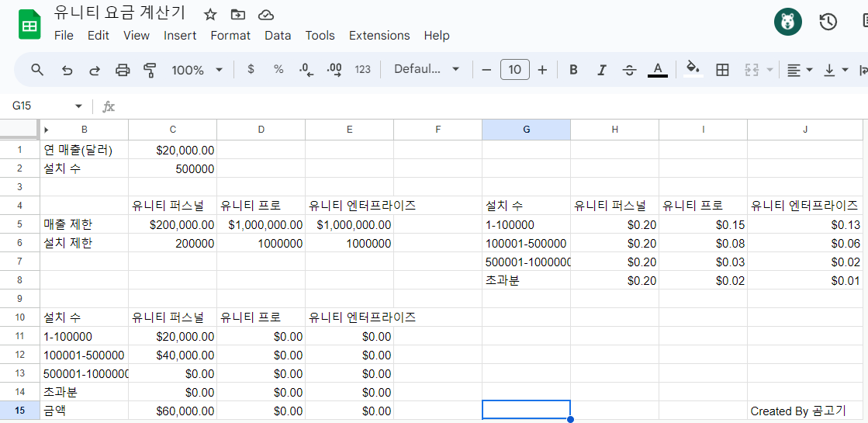Open the Data menu
The width and height of the screenshot is (868, 423).
coord(278,36)
